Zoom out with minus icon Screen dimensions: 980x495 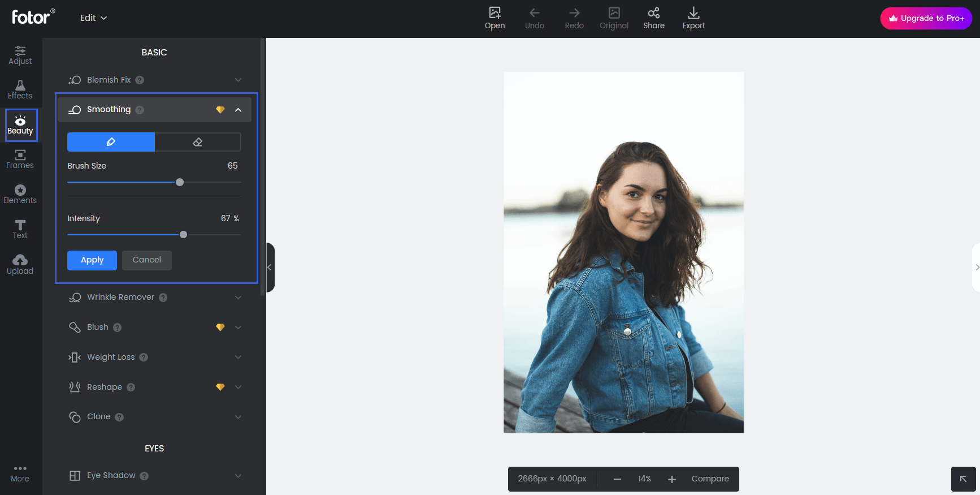tap(617, 479)
